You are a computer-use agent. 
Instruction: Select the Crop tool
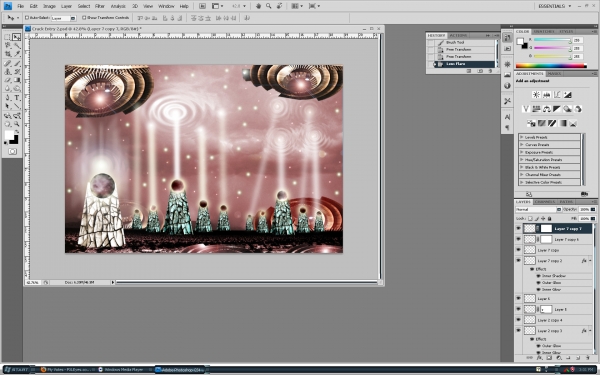[x=7, y=54]
